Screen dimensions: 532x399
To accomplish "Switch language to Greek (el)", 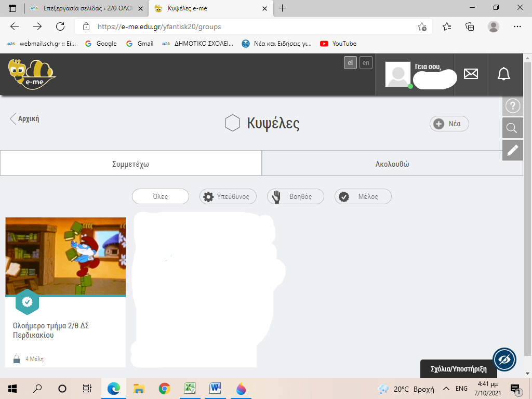I will (350, 63).
